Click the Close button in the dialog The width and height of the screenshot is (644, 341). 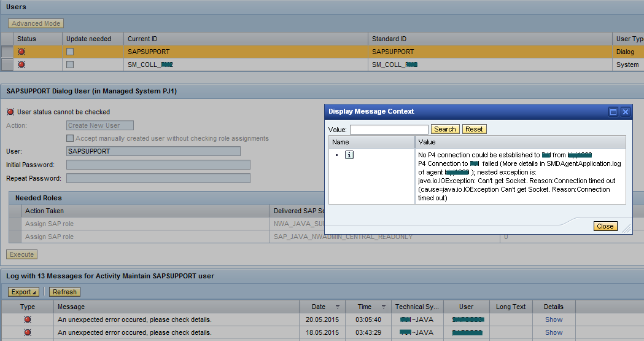pos(605,226)
